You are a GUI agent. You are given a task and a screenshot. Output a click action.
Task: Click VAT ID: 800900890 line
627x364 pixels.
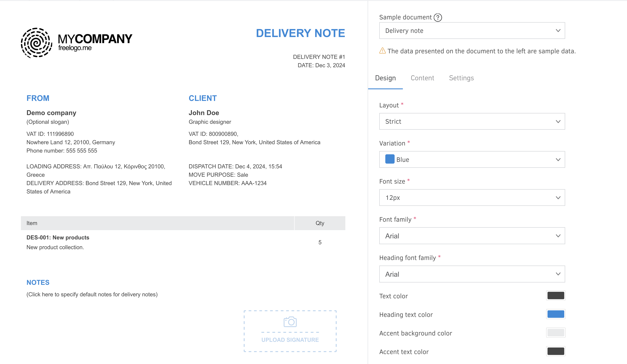[213, 134]
